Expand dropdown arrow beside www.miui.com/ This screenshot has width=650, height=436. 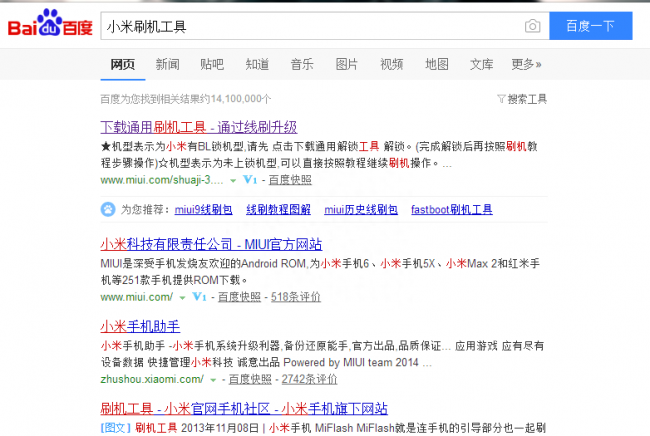pos(182,298)
